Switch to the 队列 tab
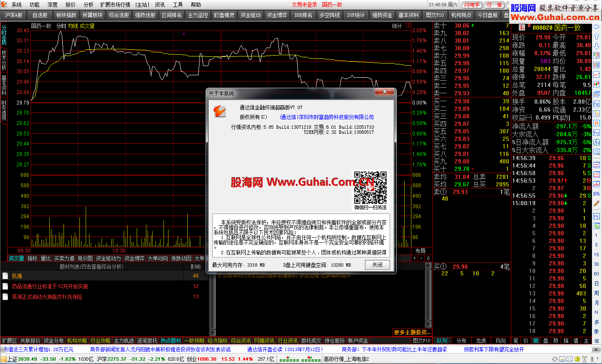The image size is (602, 364). (442, 341)
